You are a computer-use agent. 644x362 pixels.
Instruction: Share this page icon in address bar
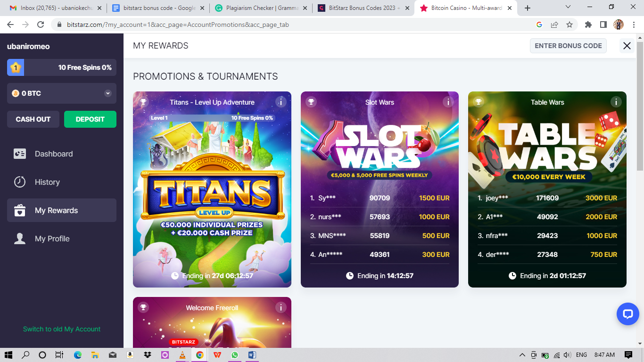pyautogui.click(x=554, y=25)
